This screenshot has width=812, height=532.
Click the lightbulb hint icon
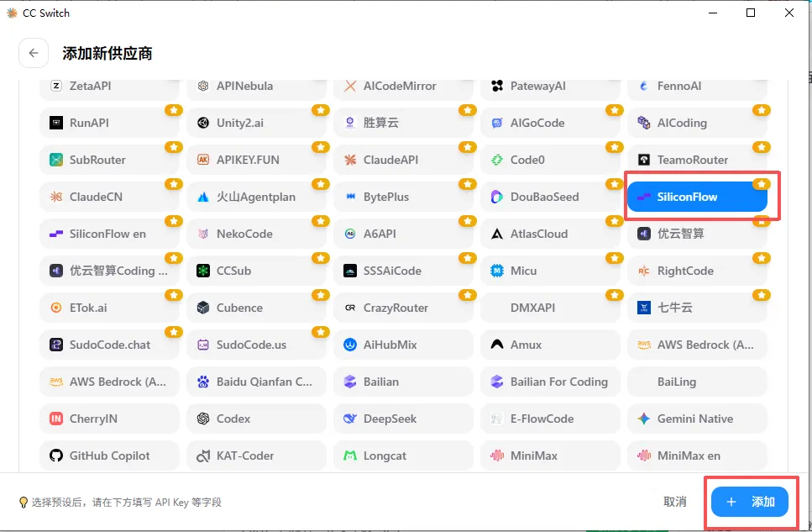[24, 502]
